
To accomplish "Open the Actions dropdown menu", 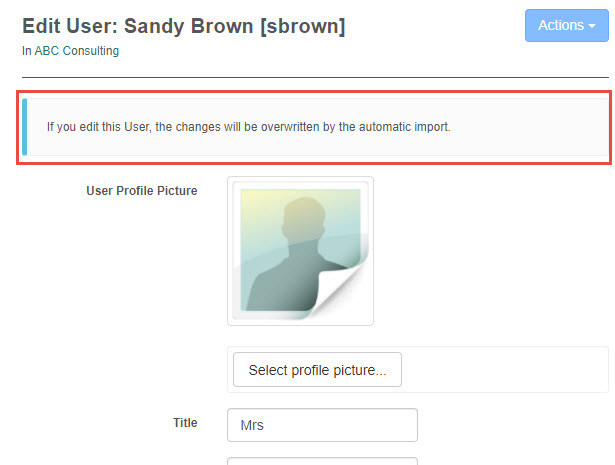I will click(566, 26).
